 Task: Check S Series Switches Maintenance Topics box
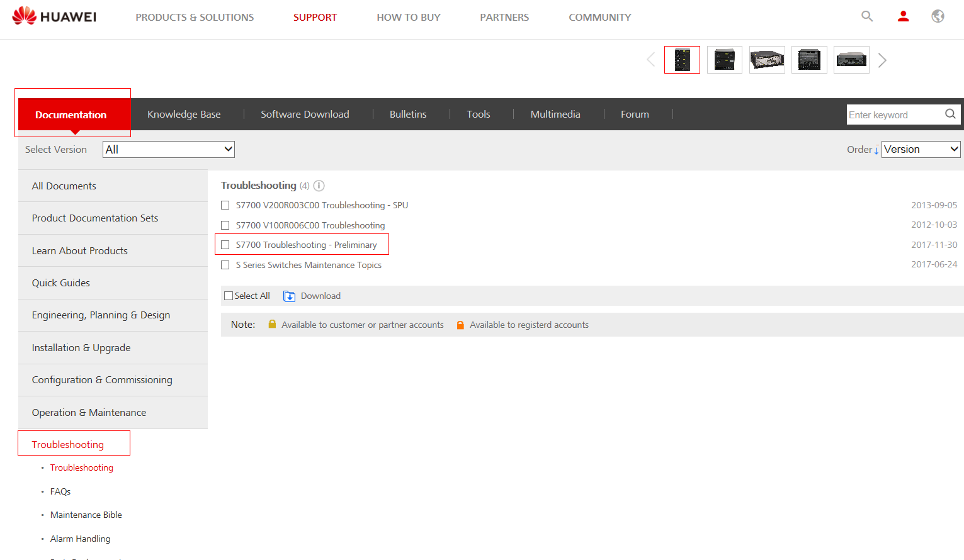[225, 265]
